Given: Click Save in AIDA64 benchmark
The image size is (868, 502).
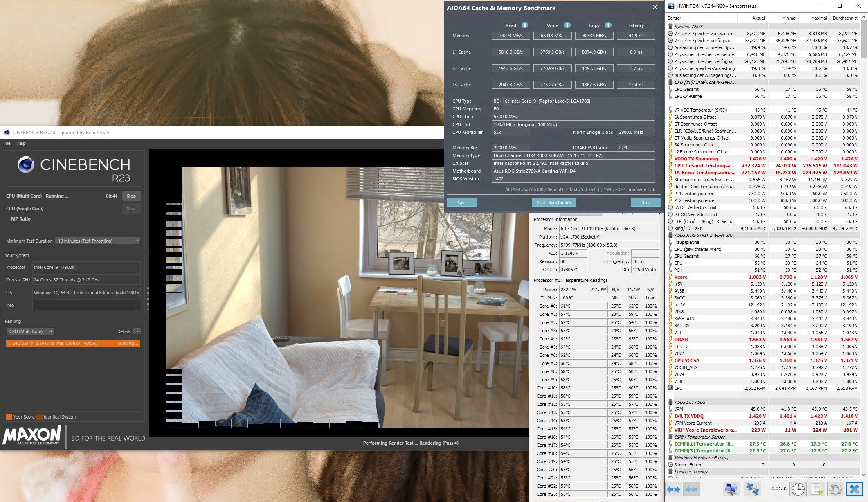Looking at the screenshot, I should pos(462,203).
